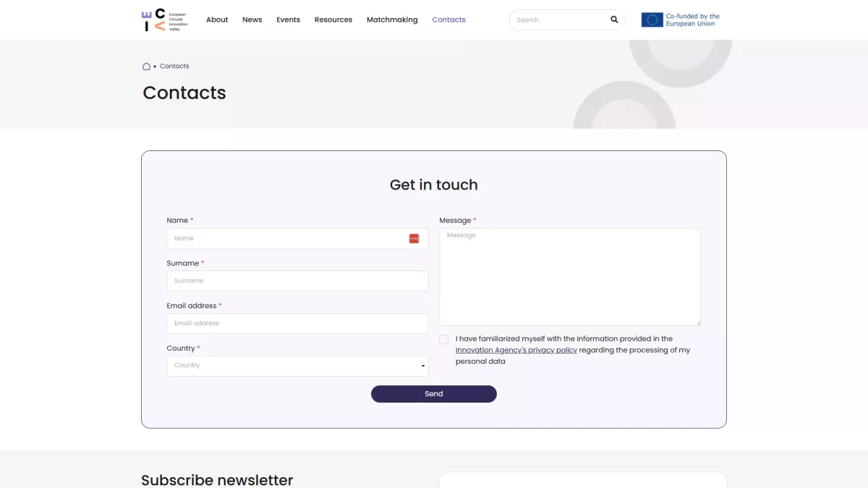
Task: Tick the privacy policy consent checkbox
Action: (444, 339)
